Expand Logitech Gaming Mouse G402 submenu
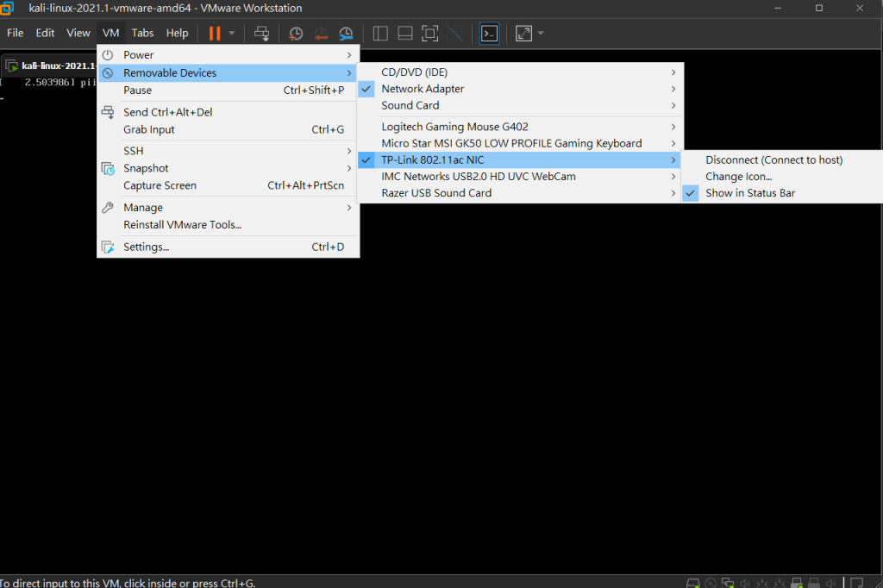The height and width of the screenshot is (588, 883). pyautogui.click(x=520, y=127)
